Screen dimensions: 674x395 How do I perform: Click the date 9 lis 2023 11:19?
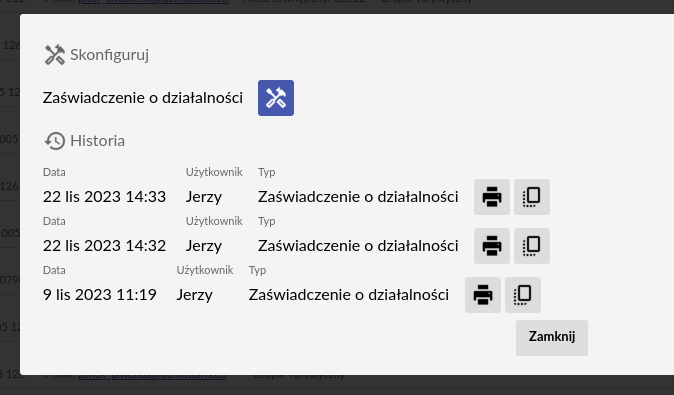click(100, 295)
